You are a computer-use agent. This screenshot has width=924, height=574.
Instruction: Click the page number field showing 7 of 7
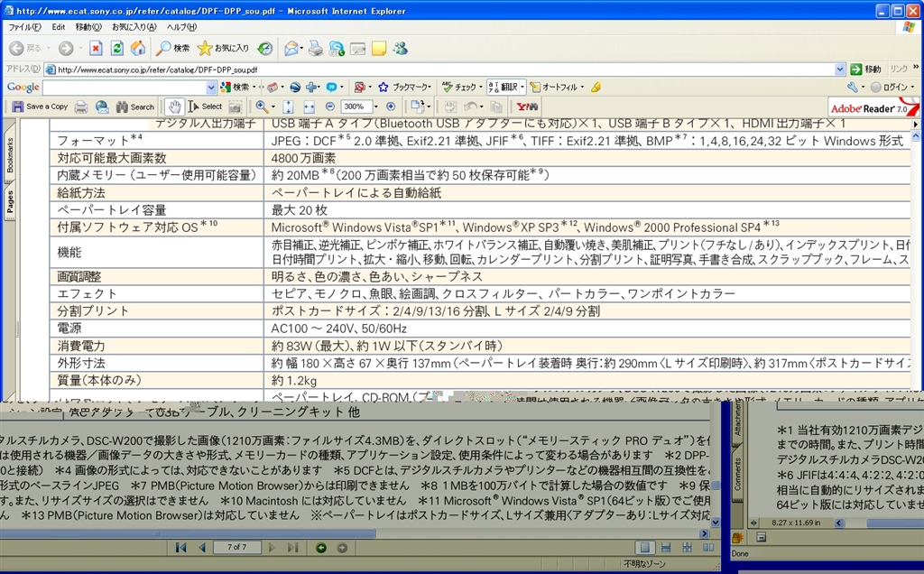236,547
